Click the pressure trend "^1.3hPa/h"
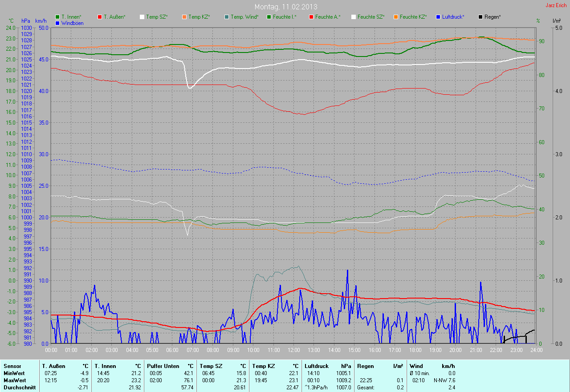The width and height of the screenshot is (570, 392). click(317, 388)
